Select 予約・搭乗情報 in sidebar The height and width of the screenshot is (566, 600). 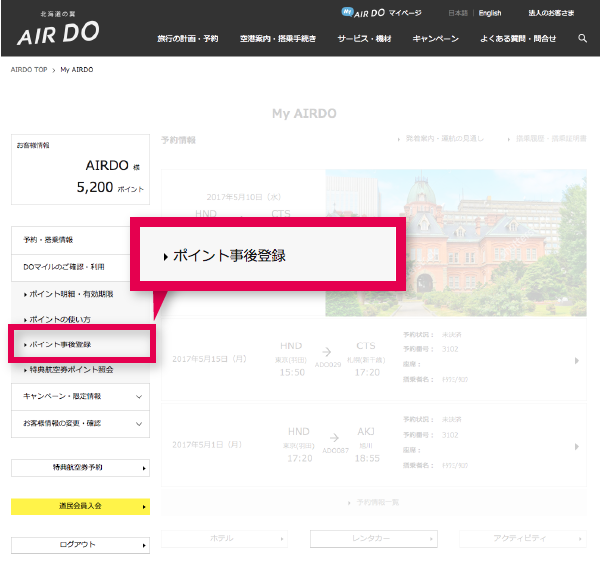pos(71,240)
